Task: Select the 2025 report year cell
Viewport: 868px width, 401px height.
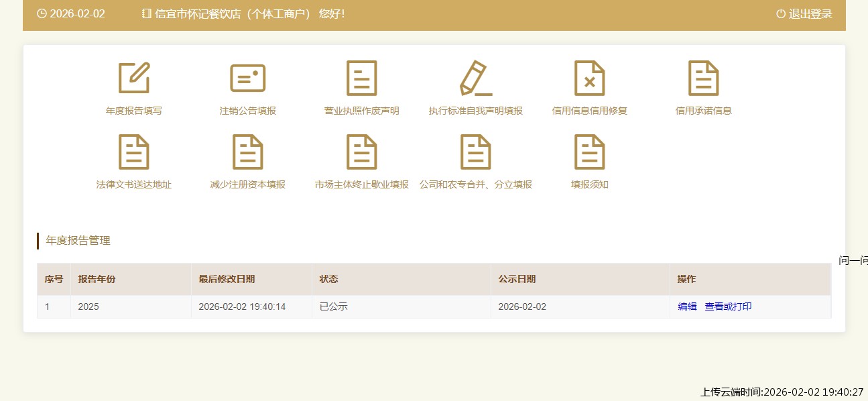Action: coord(88,306)
